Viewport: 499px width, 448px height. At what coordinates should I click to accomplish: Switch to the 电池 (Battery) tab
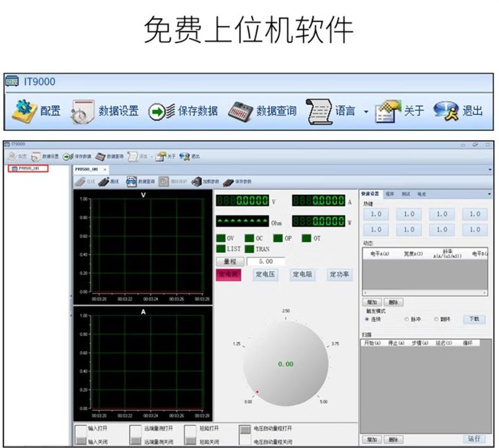tap(421, 194)
